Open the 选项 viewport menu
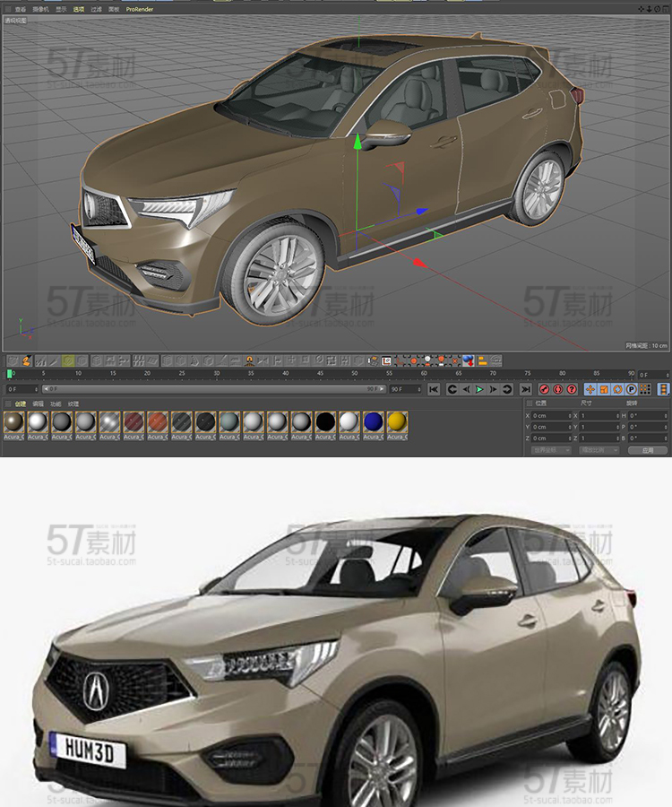Viewport: 672px width, 807px height. click(x=79, y=9)
